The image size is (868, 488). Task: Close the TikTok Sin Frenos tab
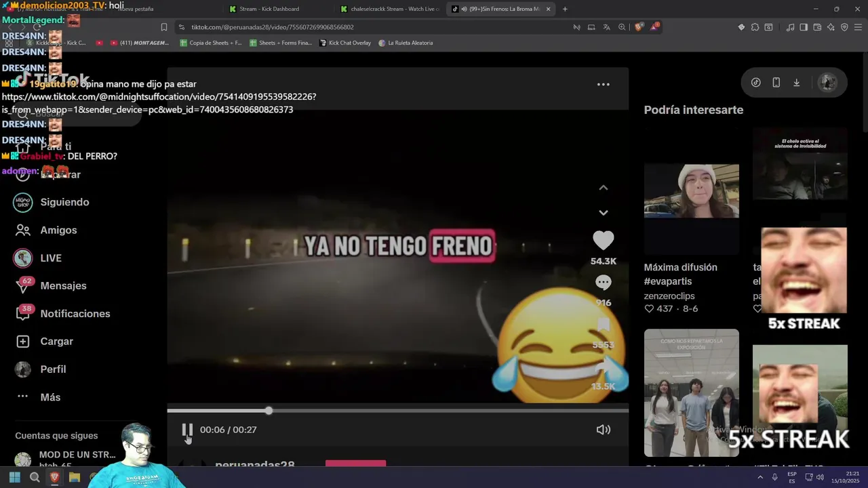548,9
